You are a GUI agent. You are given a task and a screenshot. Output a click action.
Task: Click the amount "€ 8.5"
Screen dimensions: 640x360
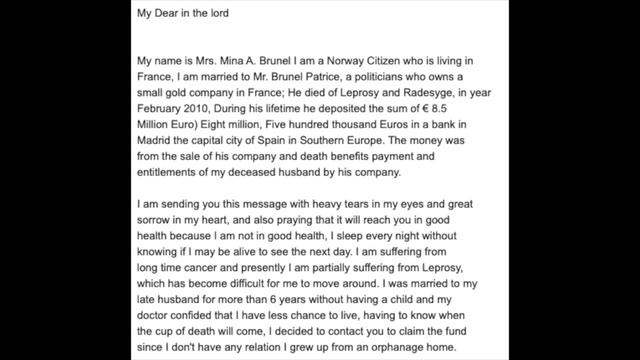click(x=435, y=109)
